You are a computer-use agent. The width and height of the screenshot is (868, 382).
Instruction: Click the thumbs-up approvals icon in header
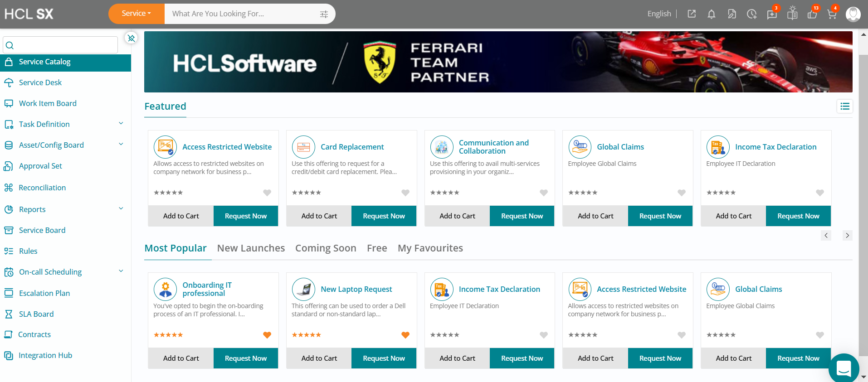(812, 14)
